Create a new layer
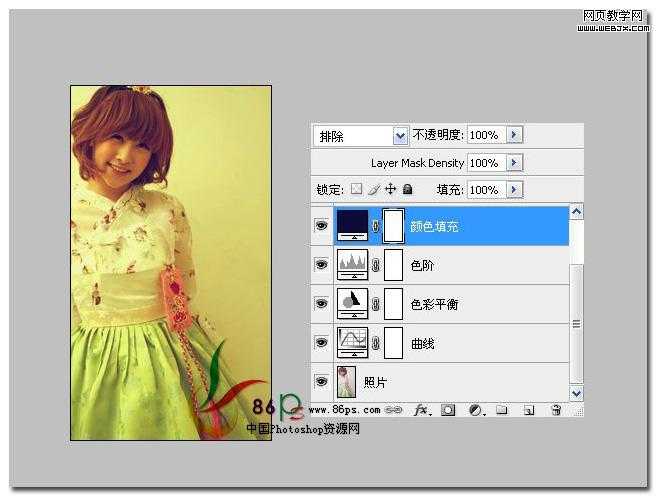 [529, 410]
